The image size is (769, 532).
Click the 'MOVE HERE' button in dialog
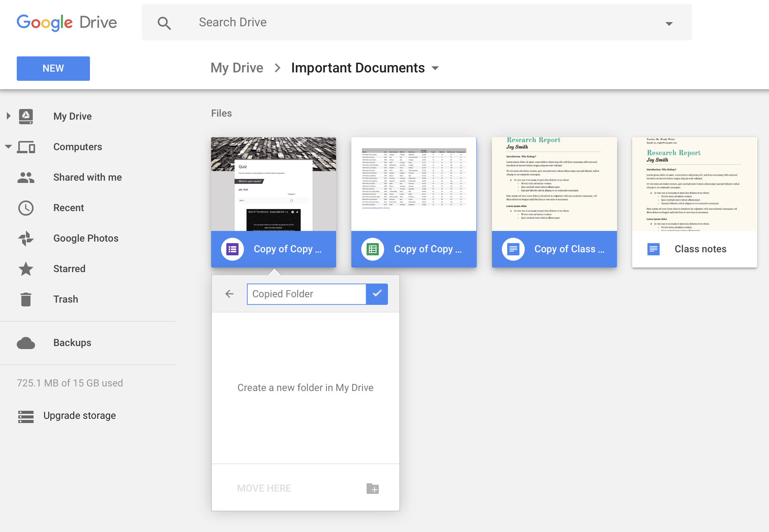pos(265,487)
